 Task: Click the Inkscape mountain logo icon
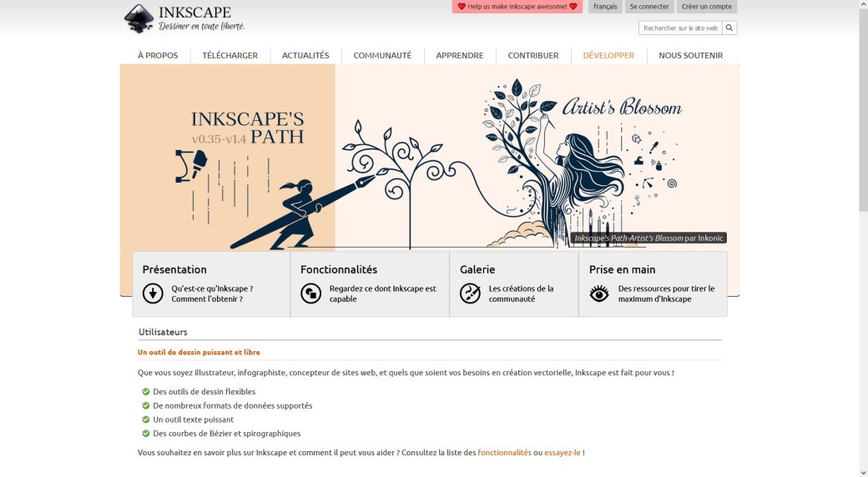(x=139, y=18)
